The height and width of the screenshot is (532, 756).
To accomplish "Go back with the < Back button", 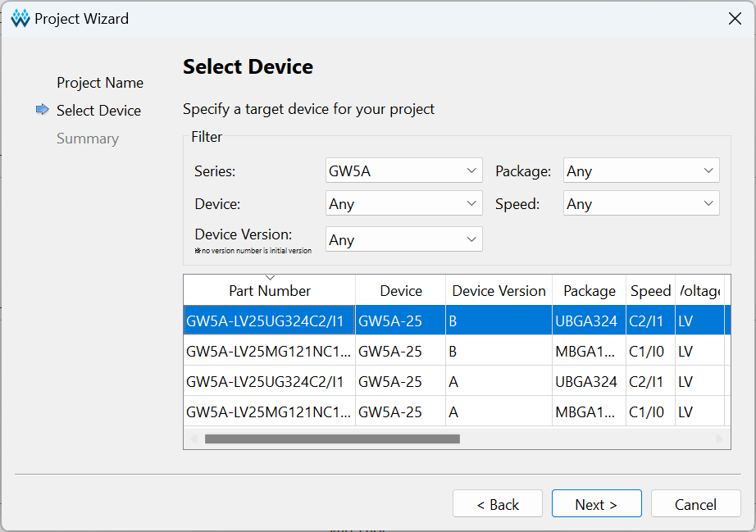I will click(x=498, y=504).
